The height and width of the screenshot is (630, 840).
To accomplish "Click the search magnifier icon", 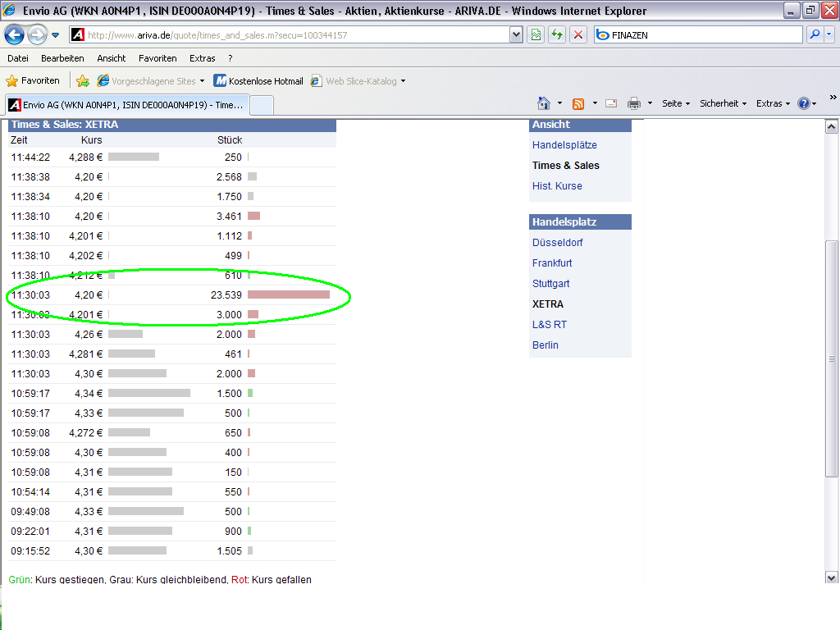I will [815, 34].
